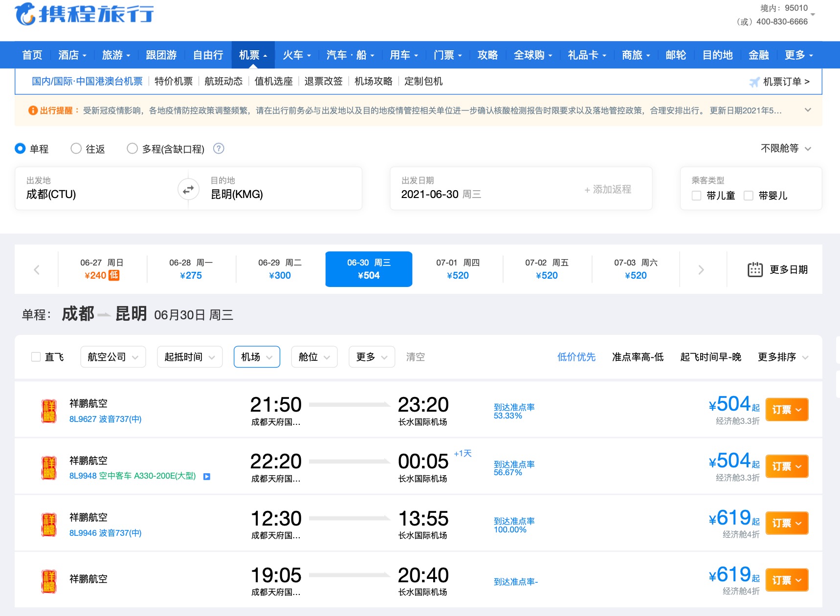Open the 航班动态 sub-navigation link

[x=223, y=81]
